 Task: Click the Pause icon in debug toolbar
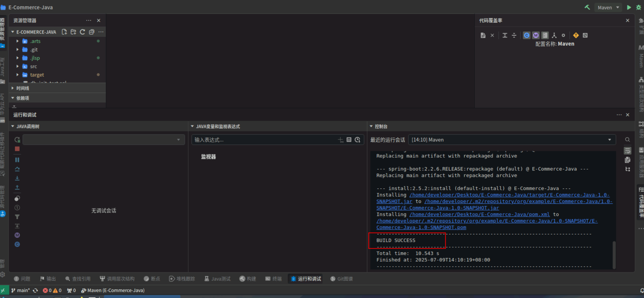pyautogui.click(x=17, y=160)
